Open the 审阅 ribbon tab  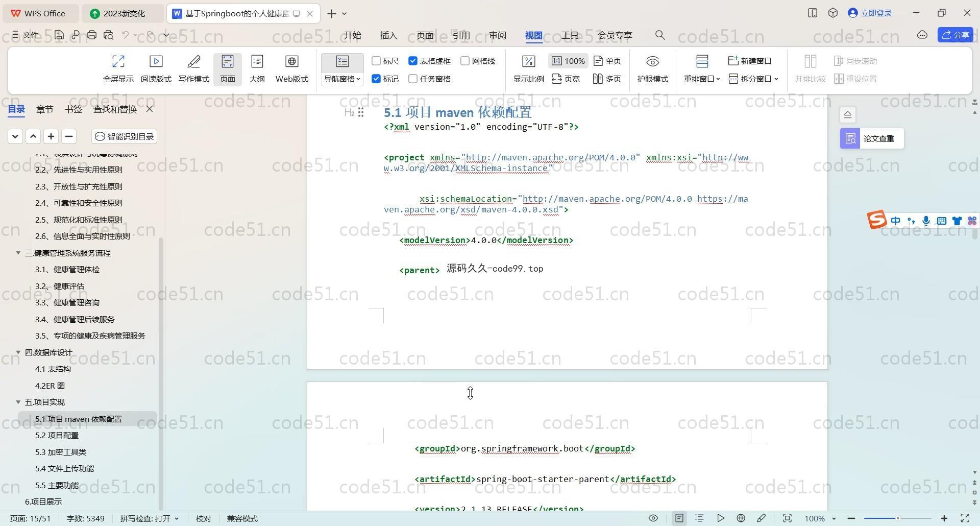point(497,35)
